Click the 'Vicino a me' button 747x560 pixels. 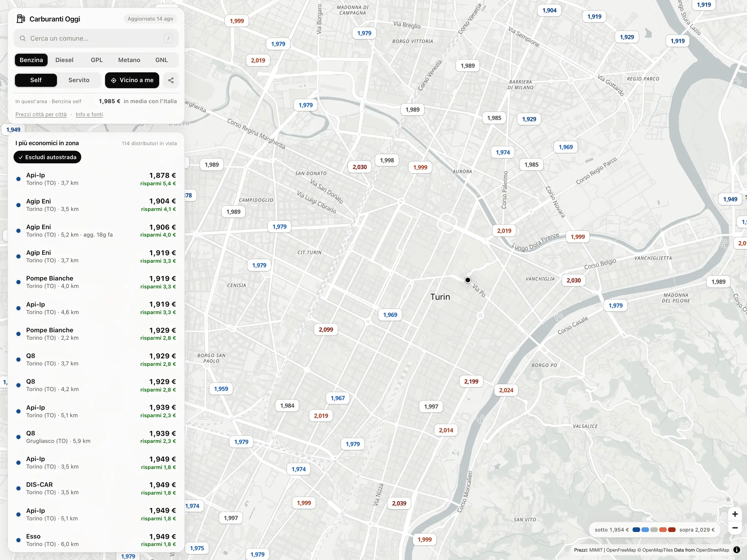[132, 80]
